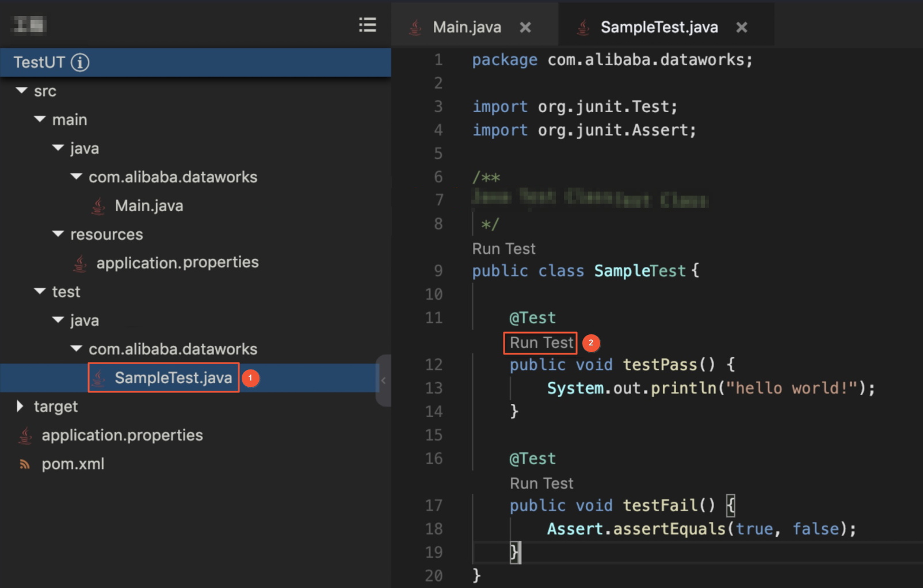Open SampleTest.java in the file tree
The width and height of the screenshot is (923, 588).
pyautogui.click(x=173, y=378)
